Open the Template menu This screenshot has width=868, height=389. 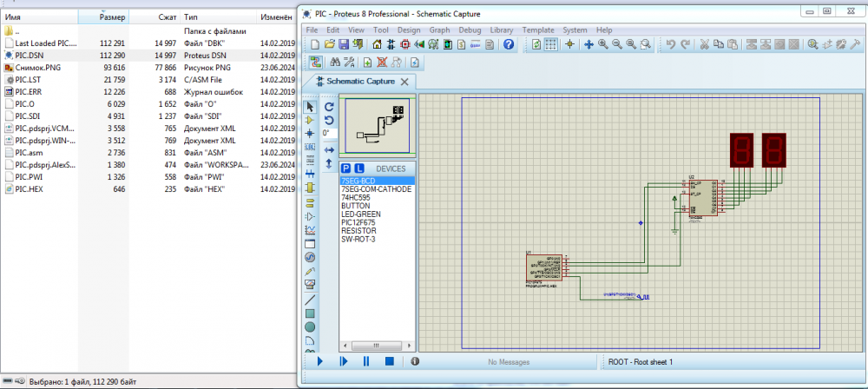coord(538,30)
